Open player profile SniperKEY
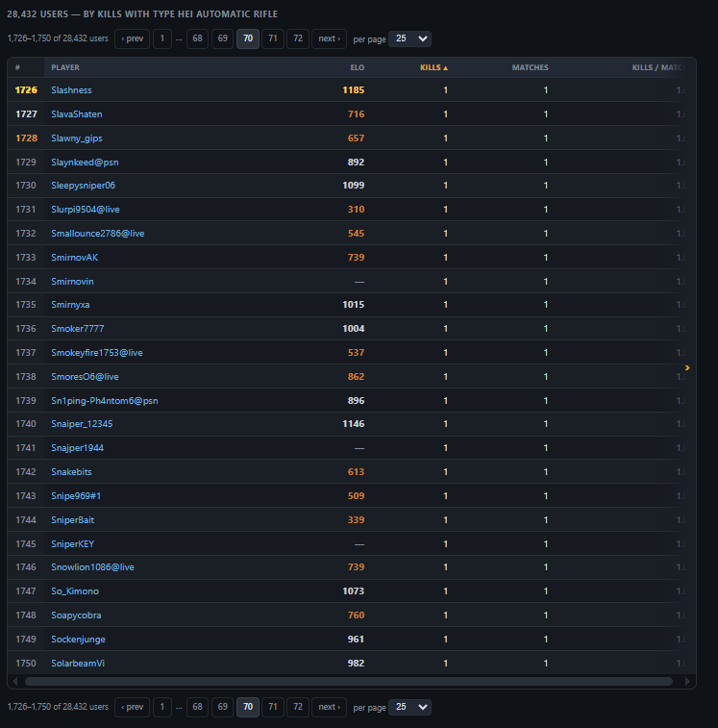 (72, 544)
